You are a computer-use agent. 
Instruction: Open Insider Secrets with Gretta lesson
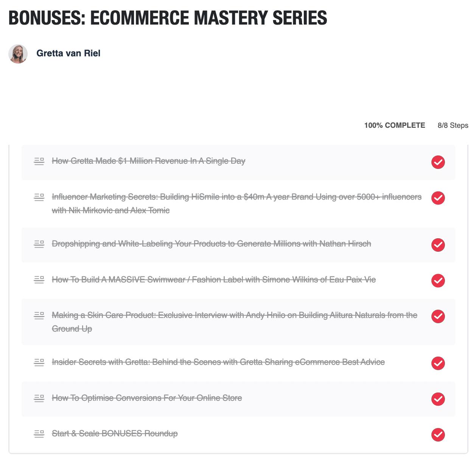point(218,362)
